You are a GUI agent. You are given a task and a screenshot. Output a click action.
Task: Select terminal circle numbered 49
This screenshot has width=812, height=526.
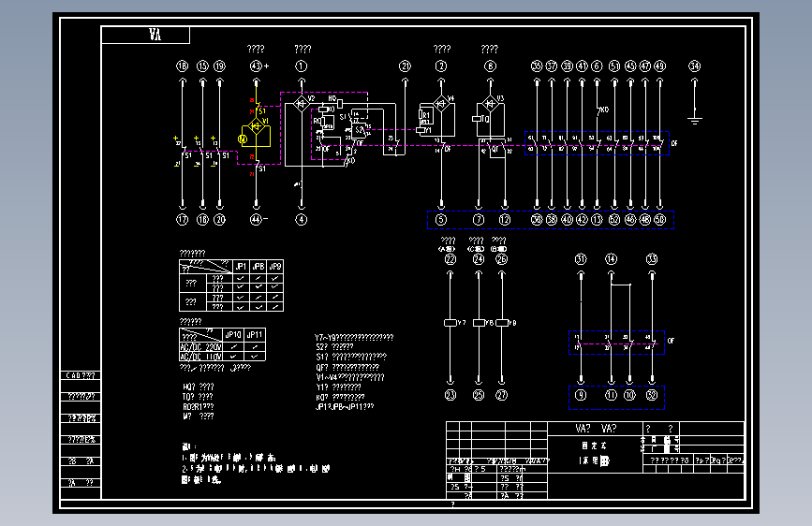pos(659,66)
